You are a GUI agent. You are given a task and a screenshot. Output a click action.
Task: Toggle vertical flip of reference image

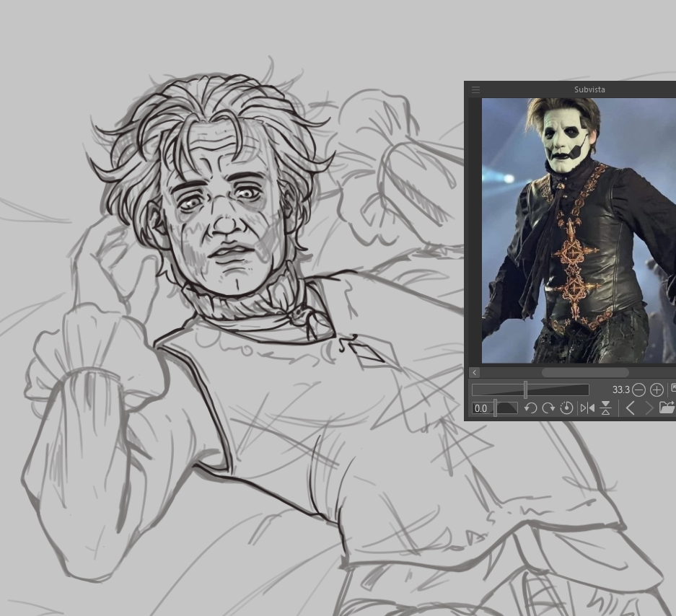coord(606,408)
